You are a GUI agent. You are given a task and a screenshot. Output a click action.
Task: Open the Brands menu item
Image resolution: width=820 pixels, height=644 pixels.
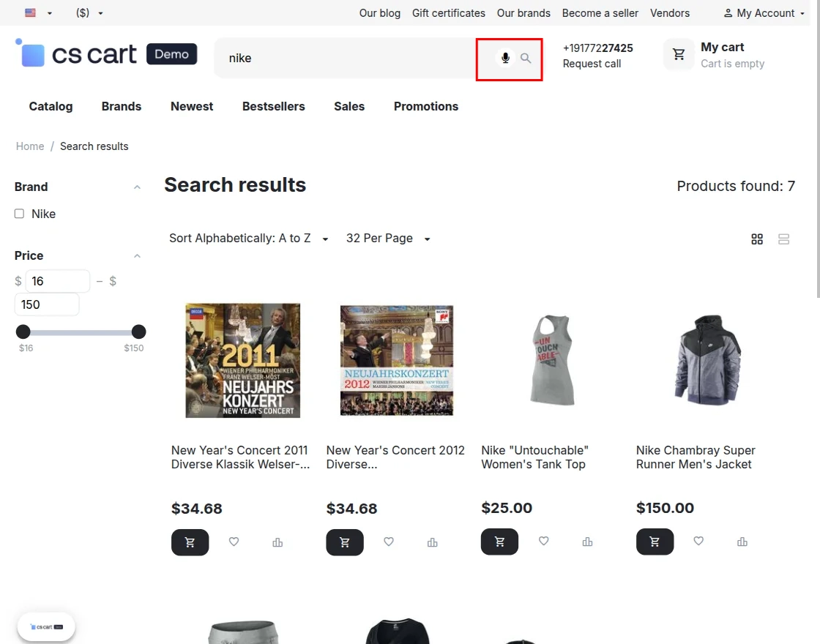point(122,107)
